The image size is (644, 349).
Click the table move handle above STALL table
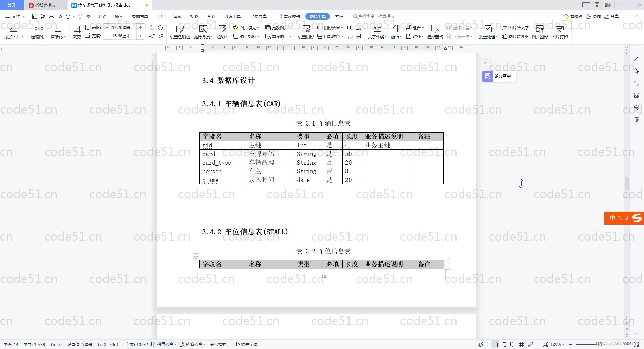point(196,257)
